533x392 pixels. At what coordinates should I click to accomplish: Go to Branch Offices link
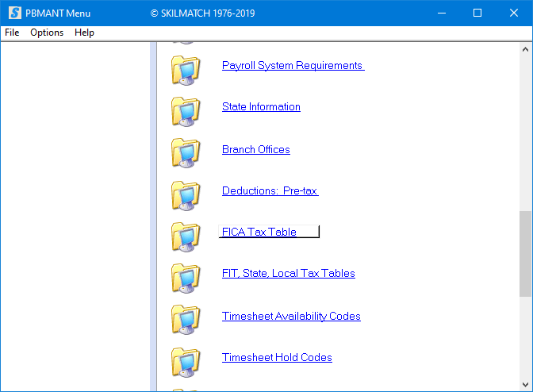(255, 150)
